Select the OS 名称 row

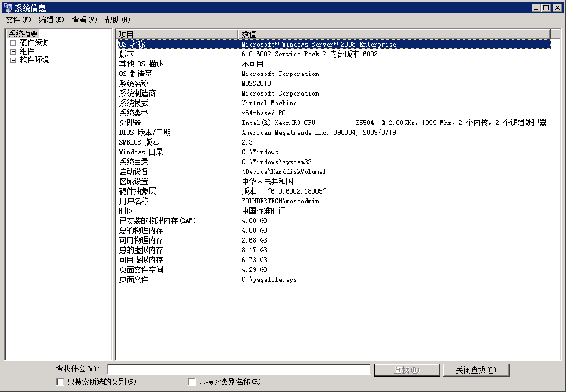tap(334, 44)
